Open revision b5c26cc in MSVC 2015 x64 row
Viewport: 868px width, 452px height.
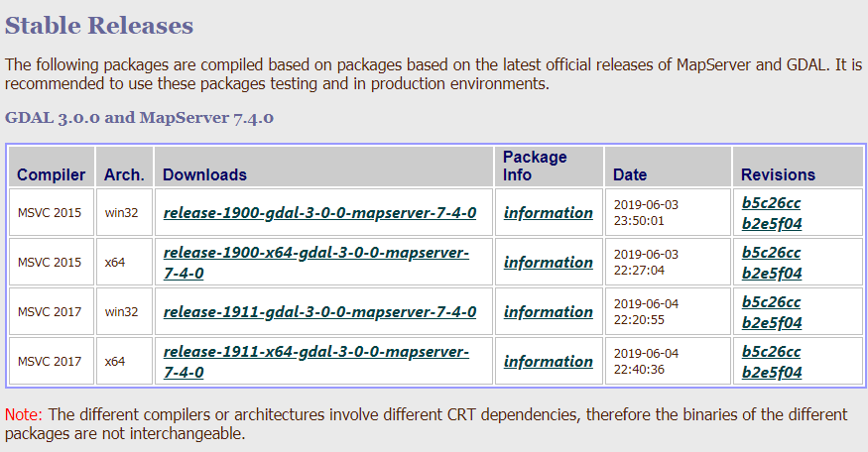[771, 253]
